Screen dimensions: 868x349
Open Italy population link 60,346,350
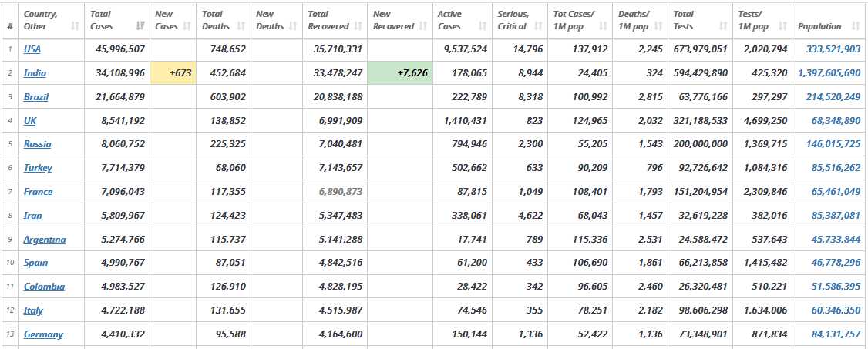coord(836,310)
